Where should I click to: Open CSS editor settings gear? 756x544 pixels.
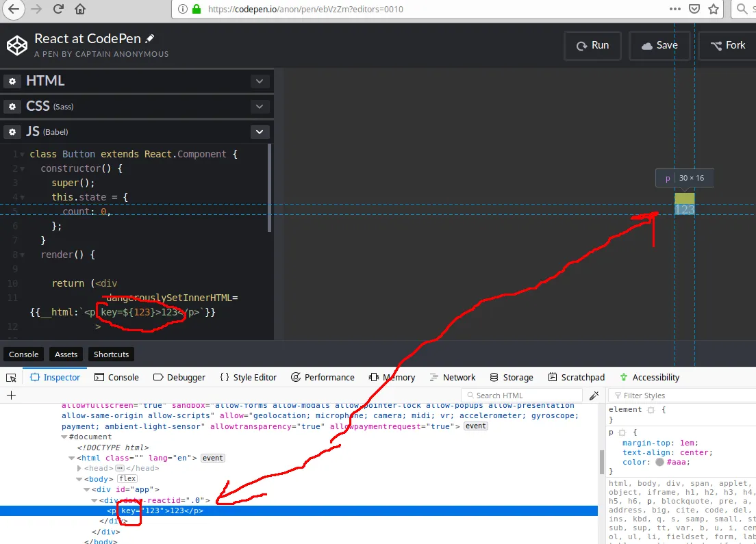pos(12,107)
